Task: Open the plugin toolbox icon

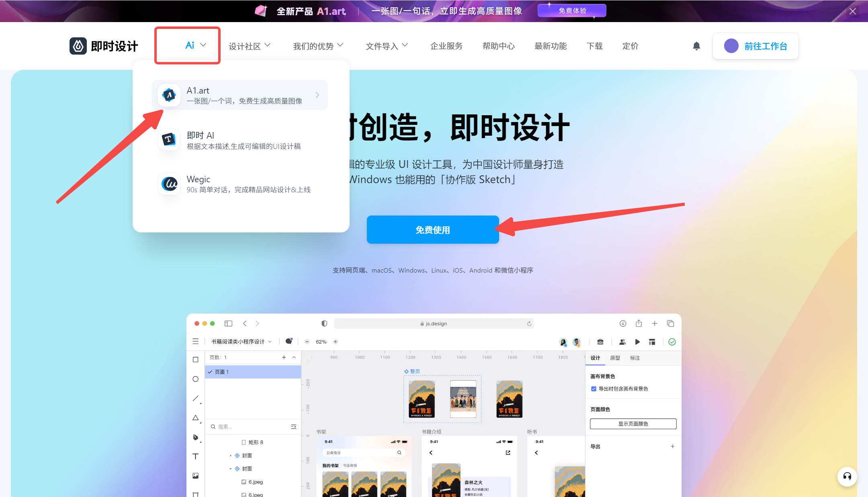Action: [600, 342]
